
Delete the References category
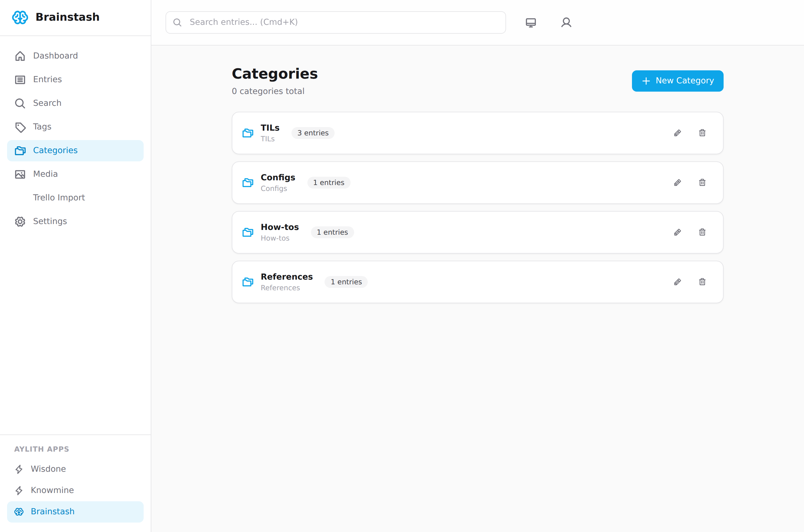pos(702,282)
